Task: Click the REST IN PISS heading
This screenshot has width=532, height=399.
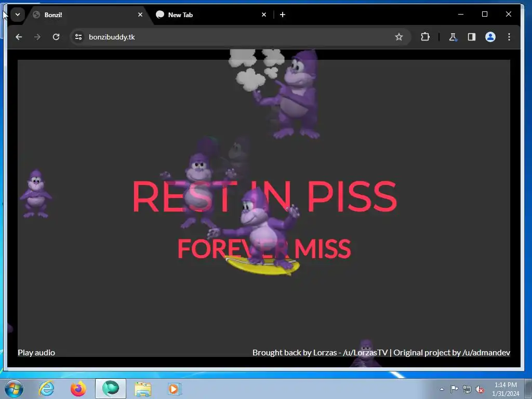Action: pos(264,196)
